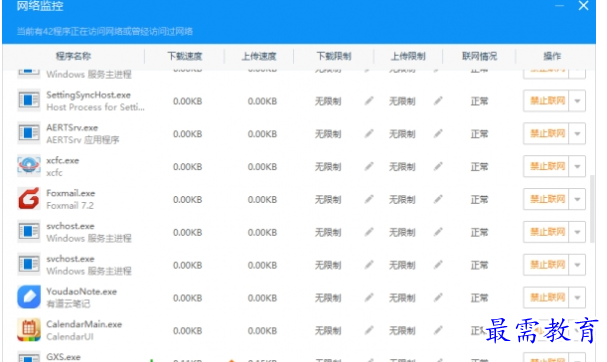The height and width of the screenshot is (362, 607).
Task: Sort by 程序名称 column header
Action: (x=73, y=57)
